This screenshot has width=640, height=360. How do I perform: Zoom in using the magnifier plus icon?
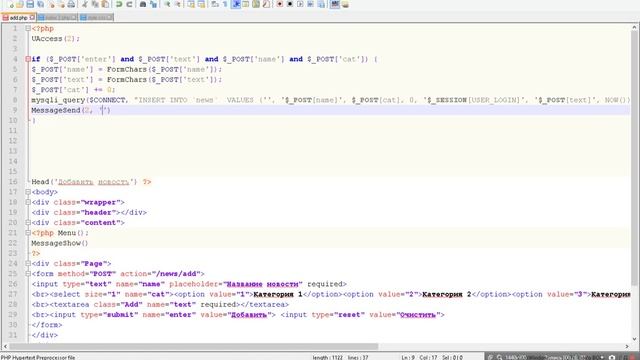tap(167, 4)
